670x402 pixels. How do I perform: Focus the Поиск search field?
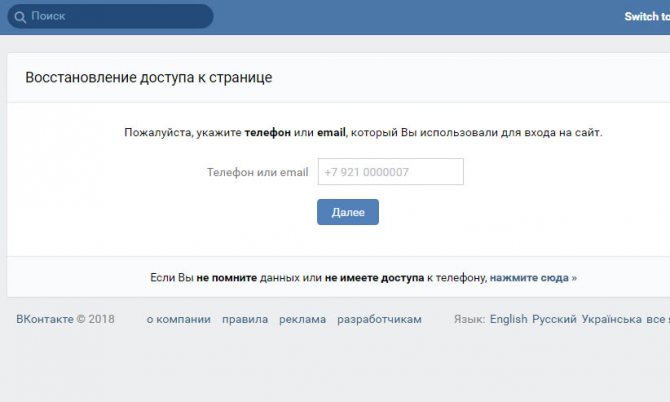[x=115, y=17]
